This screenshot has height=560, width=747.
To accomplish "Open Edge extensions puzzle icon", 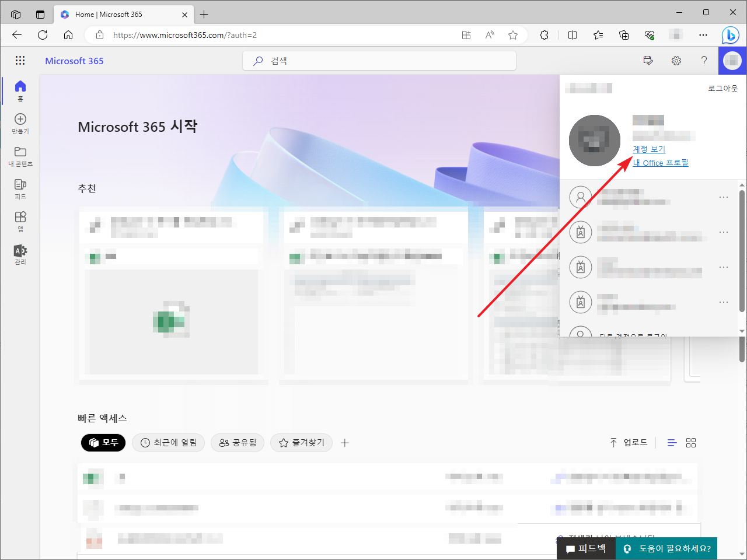I will tap(544, 35).
